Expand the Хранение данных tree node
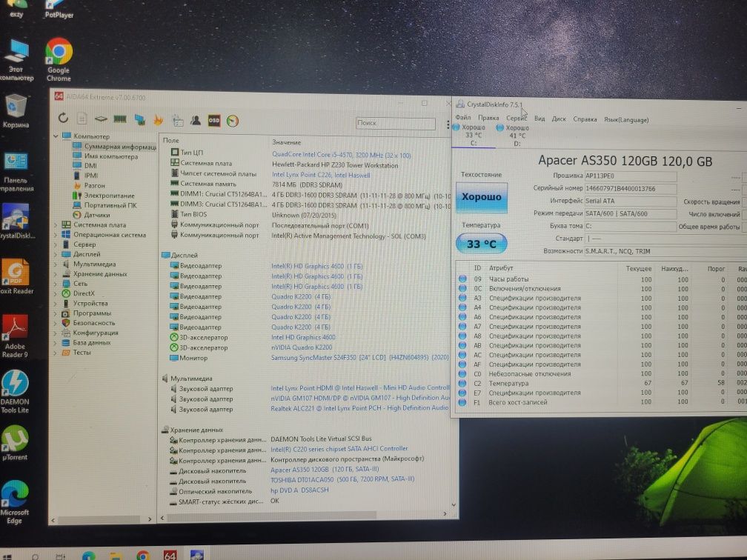 point(56,274)
